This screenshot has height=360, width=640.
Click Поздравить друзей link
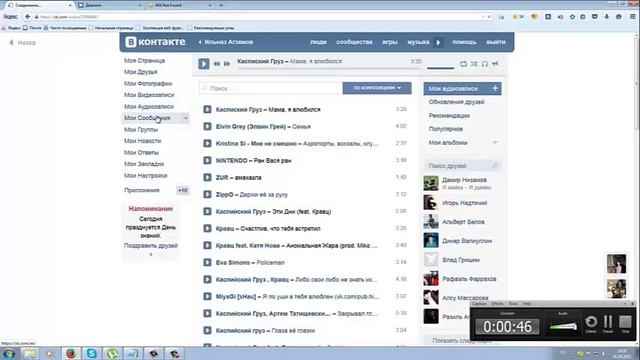pos(151,246)
